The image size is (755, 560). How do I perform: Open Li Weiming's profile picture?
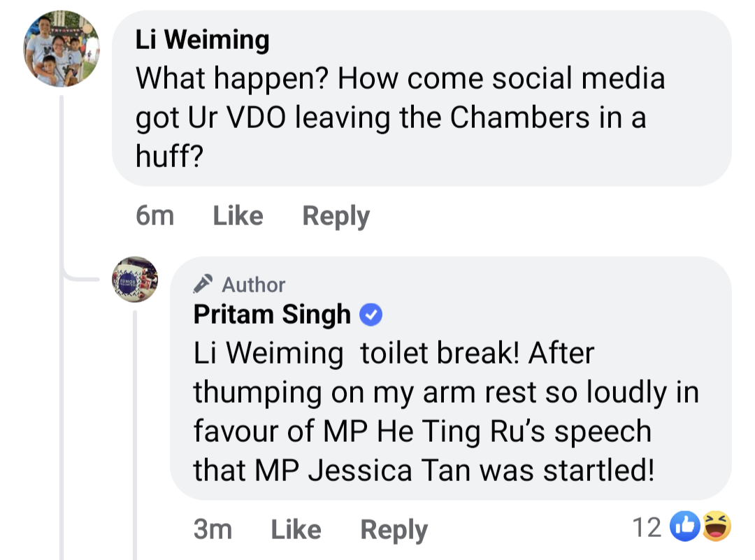pos(62,50)
